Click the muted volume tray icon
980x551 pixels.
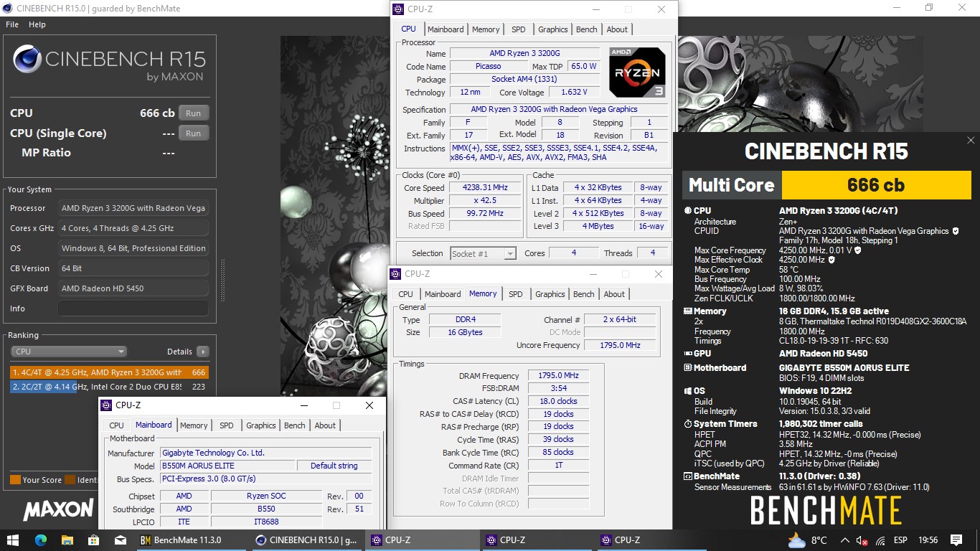tap(863, 540)
